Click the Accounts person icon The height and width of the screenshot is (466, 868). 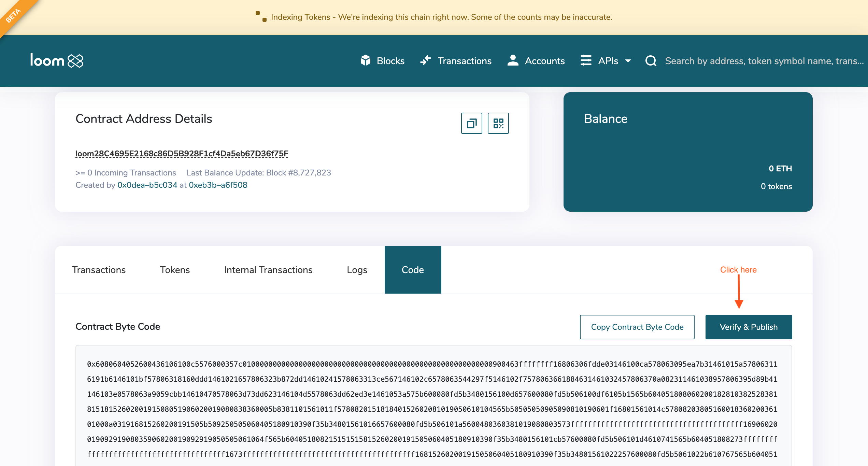click(x=513, y=60)
